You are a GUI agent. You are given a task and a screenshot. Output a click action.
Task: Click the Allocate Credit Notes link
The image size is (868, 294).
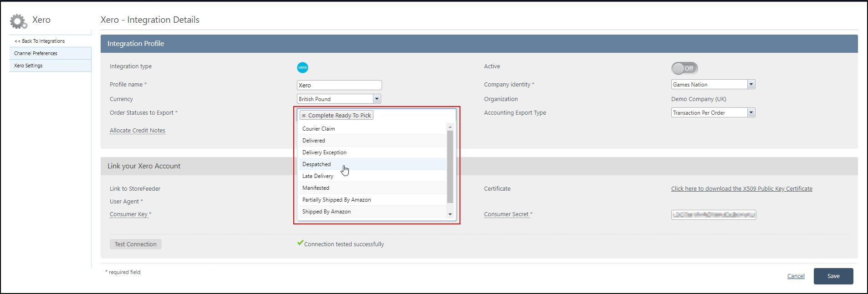click(x=138, y=131)
